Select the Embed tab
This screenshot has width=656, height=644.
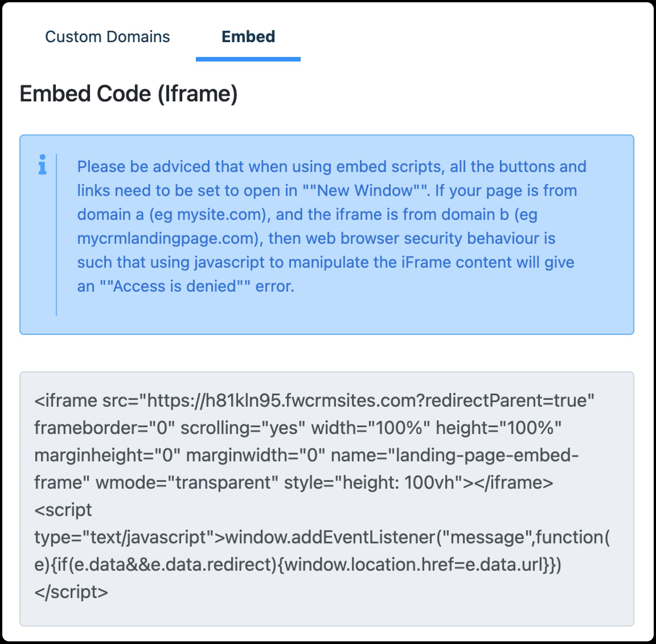tap(248, 37)
